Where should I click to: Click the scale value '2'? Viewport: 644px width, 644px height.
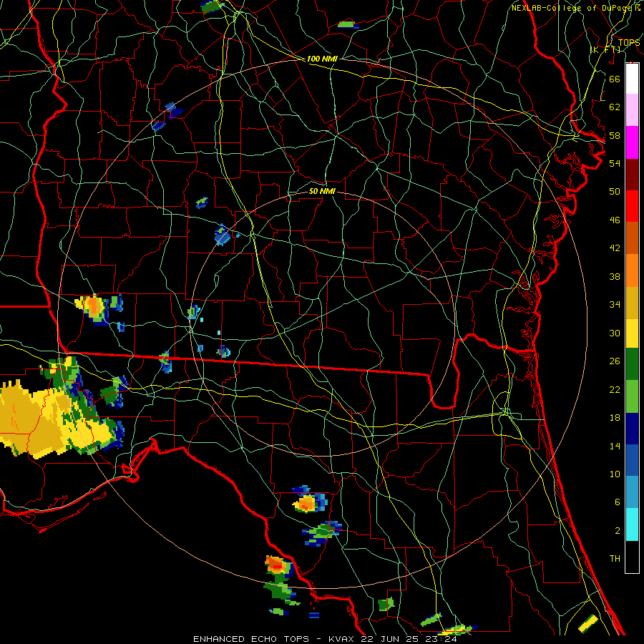click(617, 531)
